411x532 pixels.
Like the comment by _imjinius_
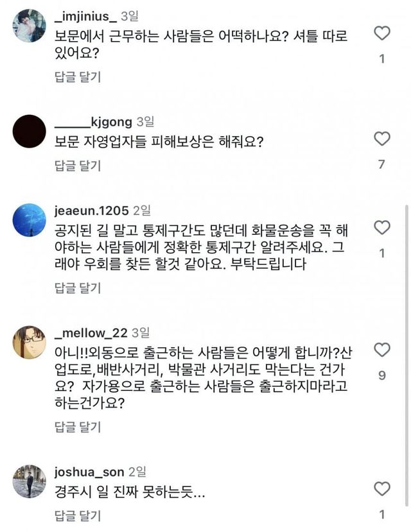(381, 33)
